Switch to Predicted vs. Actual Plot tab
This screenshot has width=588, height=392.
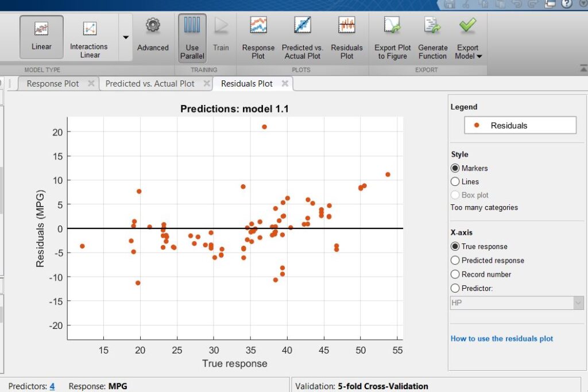pos(150,84)
